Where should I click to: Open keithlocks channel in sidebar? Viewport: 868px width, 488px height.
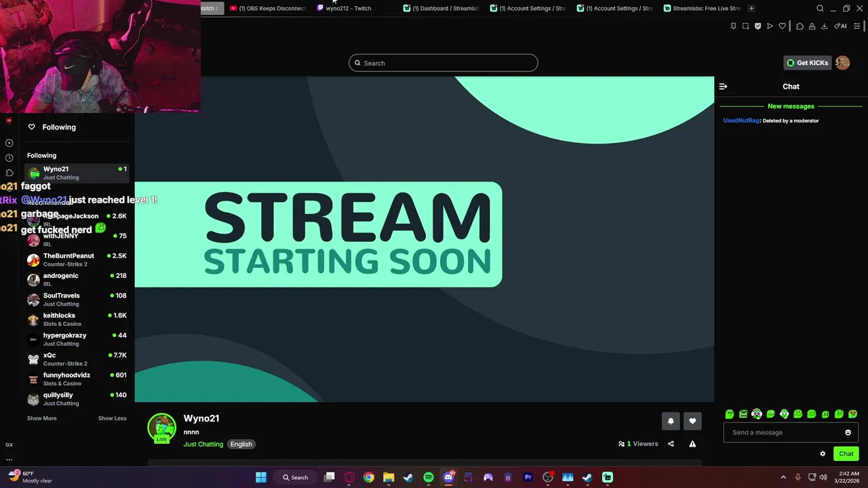77,319
